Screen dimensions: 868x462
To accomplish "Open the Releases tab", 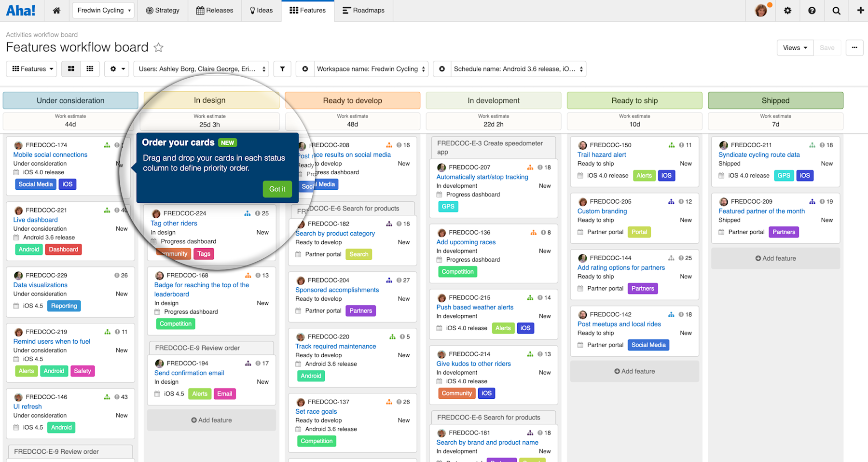I will [x=214, y=10].
